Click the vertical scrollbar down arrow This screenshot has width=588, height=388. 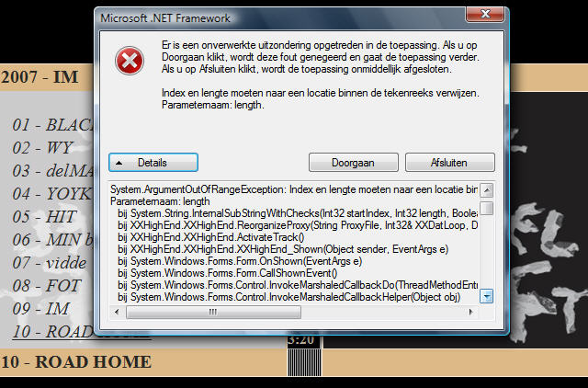point(487,296)
